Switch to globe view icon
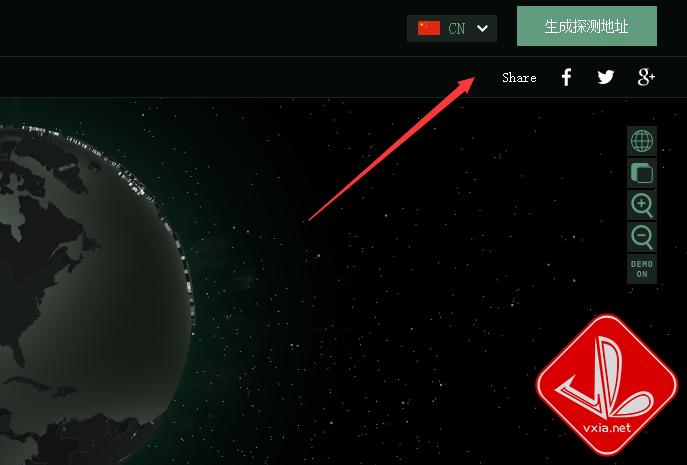Image resolution: width=687 pixels, height=465 pixels. click(642, 141)
